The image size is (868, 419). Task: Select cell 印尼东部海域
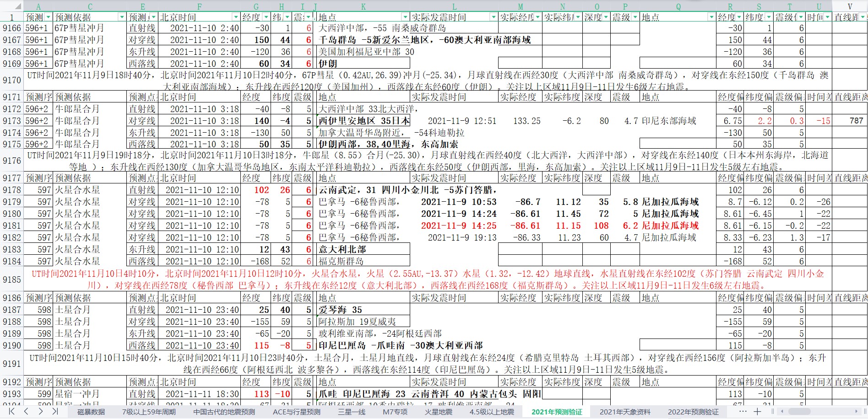point(678,121)
